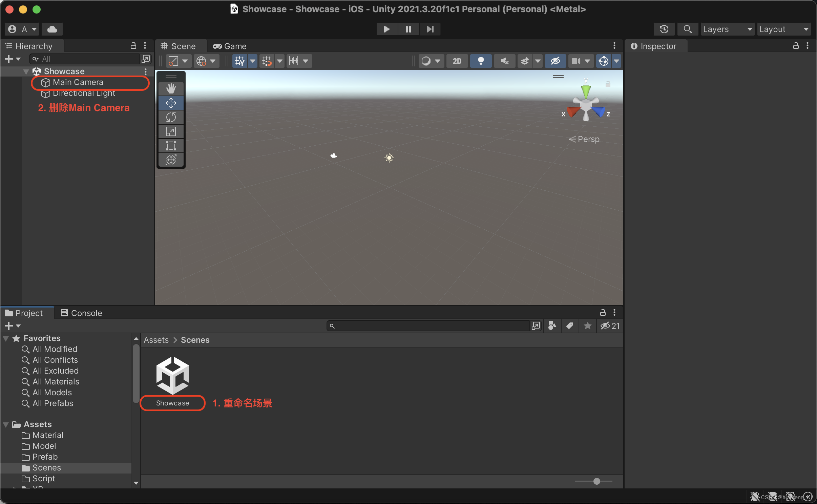Viewport: 817px width, 504px height.
Task: Toggle Scene view lighting
Action: (481, 61)
